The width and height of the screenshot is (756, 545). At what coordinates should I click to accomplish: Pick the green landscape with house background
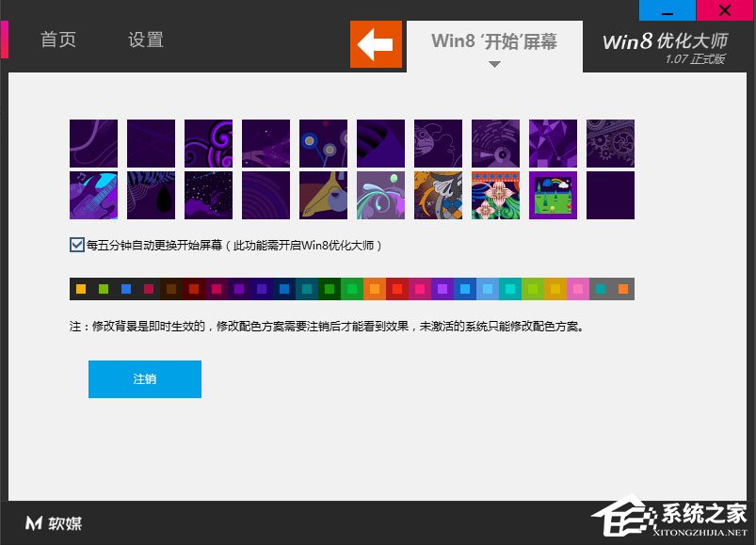point(554,195)
